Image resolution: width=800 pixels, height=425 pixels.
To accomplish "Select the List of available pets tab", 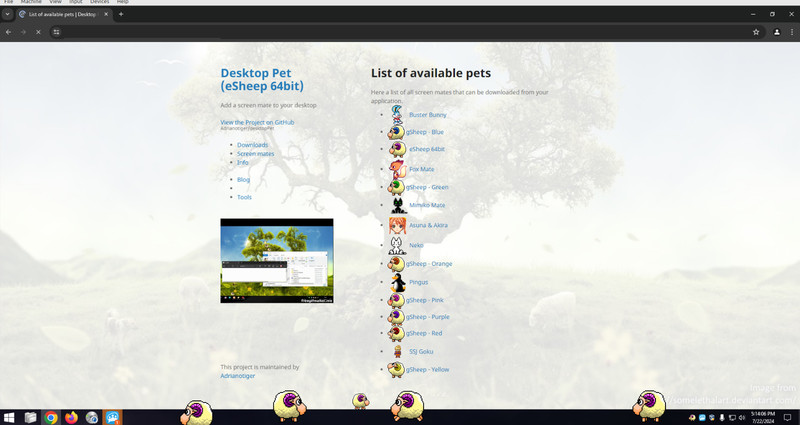I will pos(60,14).
